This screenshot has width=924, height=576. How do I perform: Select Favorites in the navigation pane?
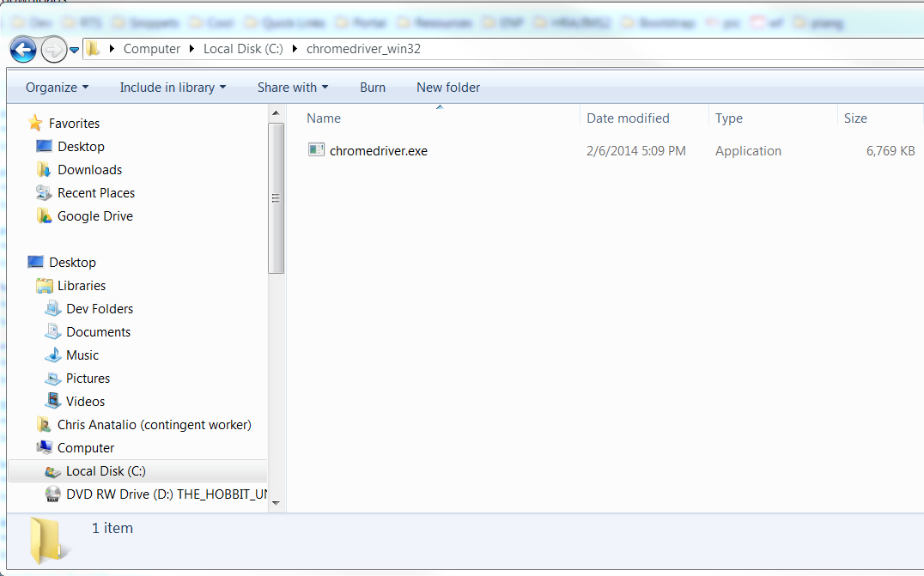point(74,124)
